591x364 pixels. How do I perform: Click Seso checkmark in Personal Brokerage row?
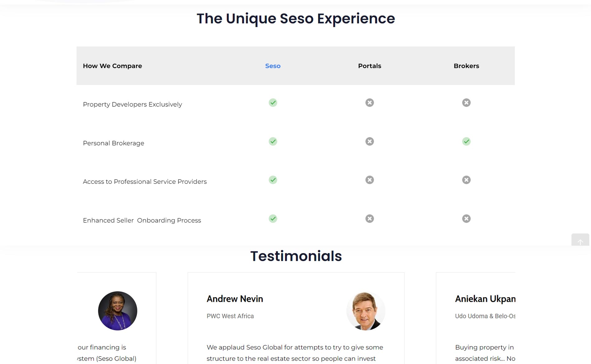(x=273, y=141)
